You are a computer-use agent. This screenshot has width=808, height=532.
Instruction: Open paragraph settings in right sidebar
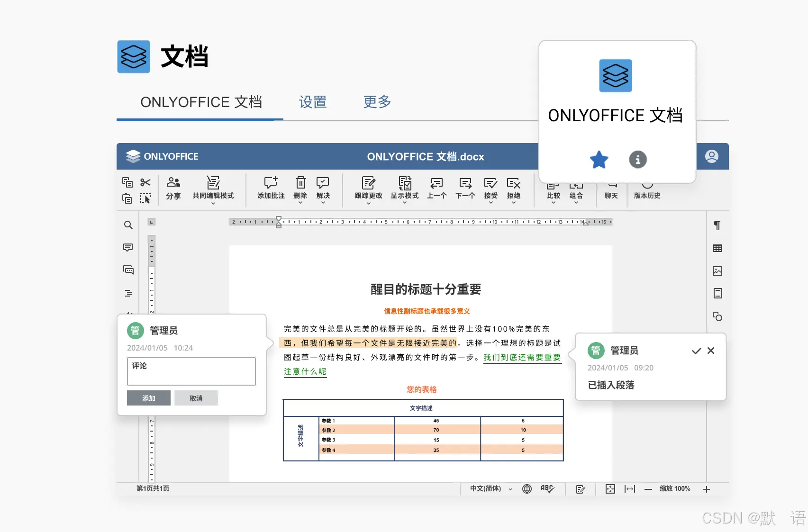[717, 225]
